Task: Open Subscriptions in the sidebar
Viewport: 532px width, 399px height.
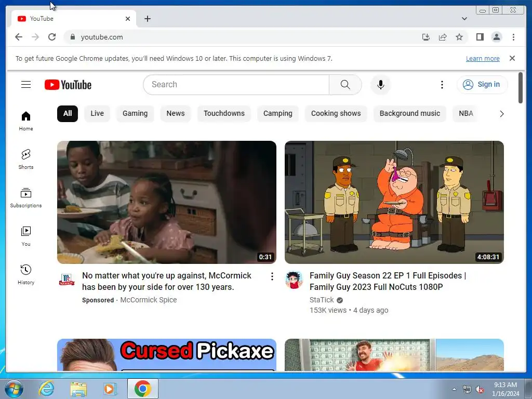Action: [26, 198]
